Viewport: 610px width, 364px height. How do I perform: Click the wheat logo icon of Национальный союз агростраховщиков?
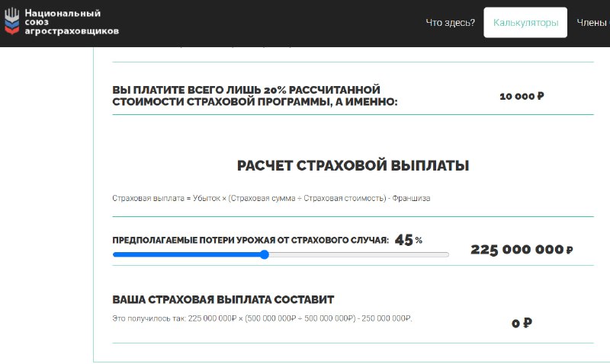(11, 21)
